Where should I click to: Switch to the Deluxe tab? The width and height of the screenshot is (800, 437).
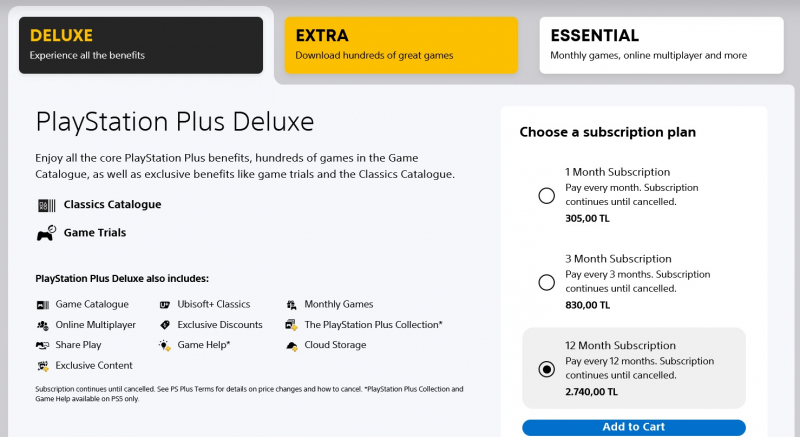coord(141,45)
